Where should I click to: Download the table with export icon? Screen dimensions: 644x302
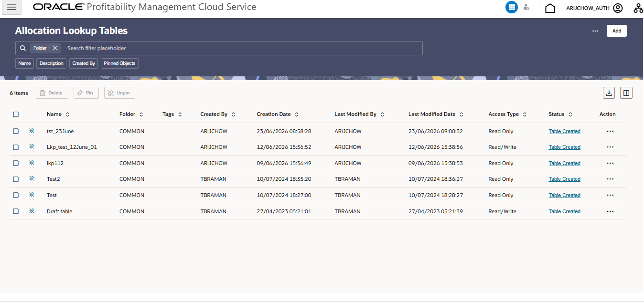pos(609,93)
